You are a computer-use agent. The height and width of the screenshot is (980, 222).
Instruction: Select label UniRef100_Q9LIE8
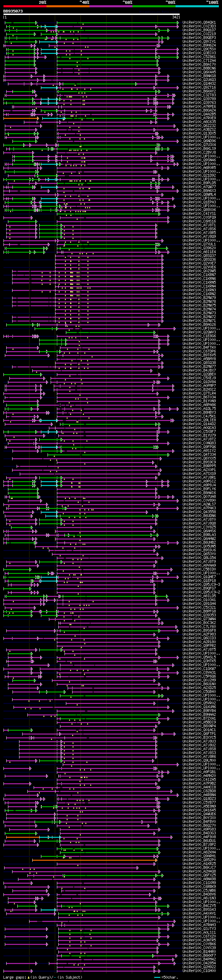click(199, 420)
